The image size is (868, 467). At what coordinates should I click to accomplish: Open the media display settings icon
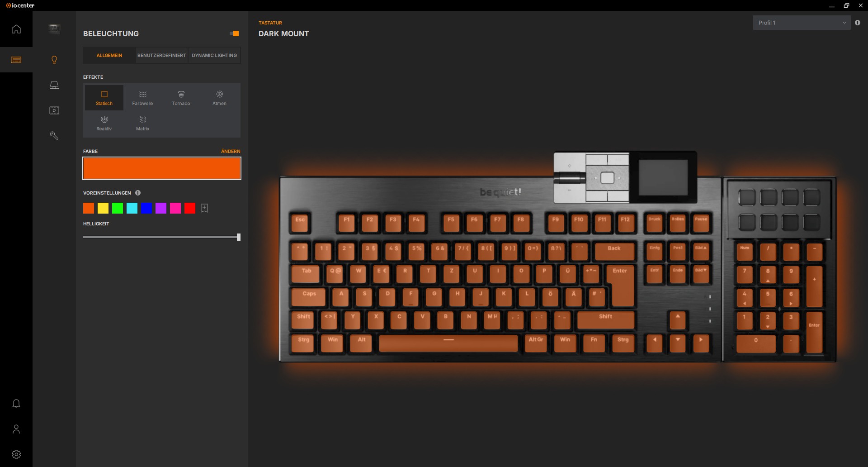click(x=54, y=110)
